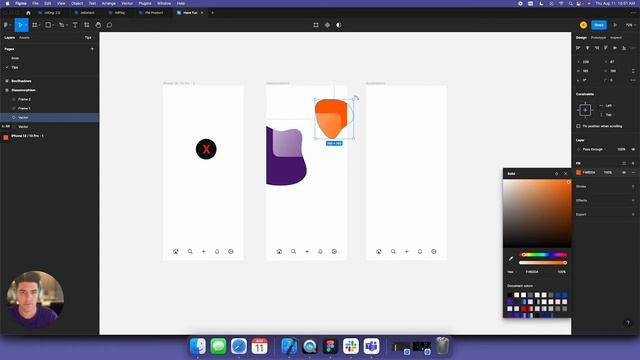The height and width of the screenshot is (360, 640).
Task: Enable Fix position when scrolling
Action: (x=578, y=126)
